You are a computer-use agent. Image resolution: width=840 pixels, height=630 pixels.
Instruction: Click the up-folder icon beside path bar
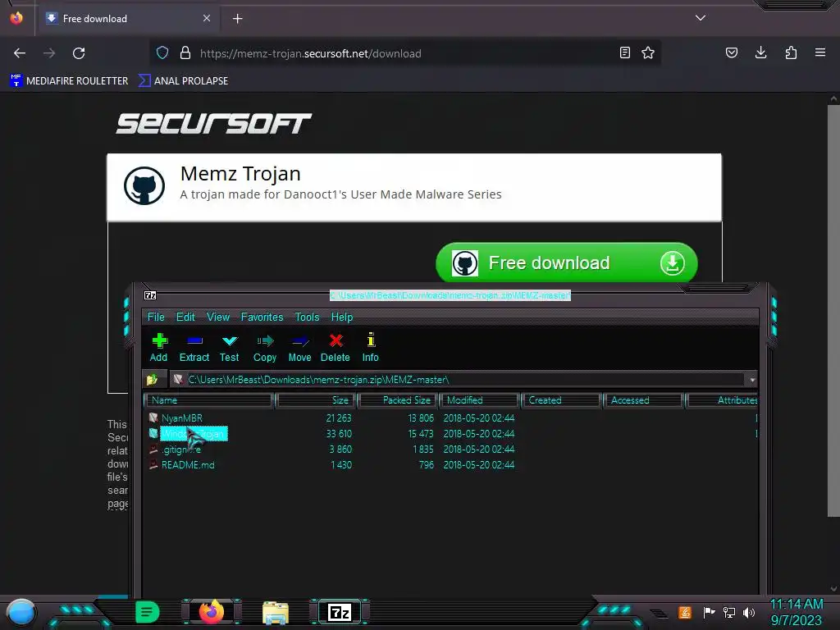[x=152, y=379]
